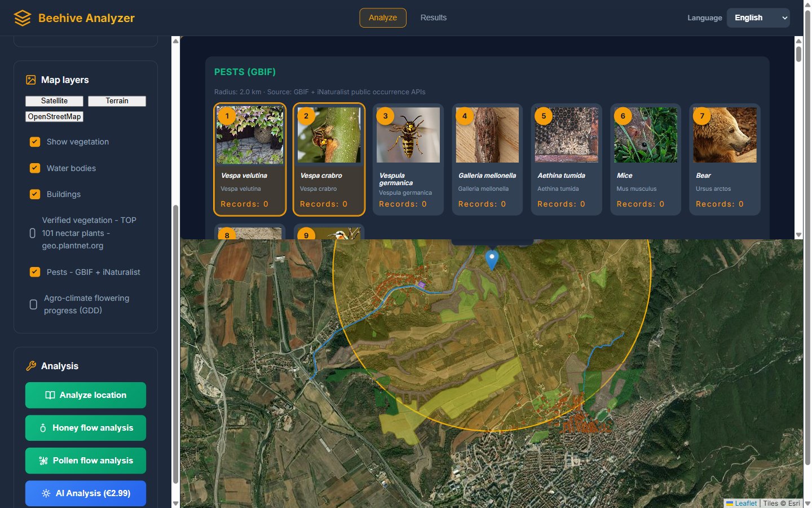Click the blue location marker on the map
Image resolution: width=812 pixels, height=508 pixels.
click(492, 260)
